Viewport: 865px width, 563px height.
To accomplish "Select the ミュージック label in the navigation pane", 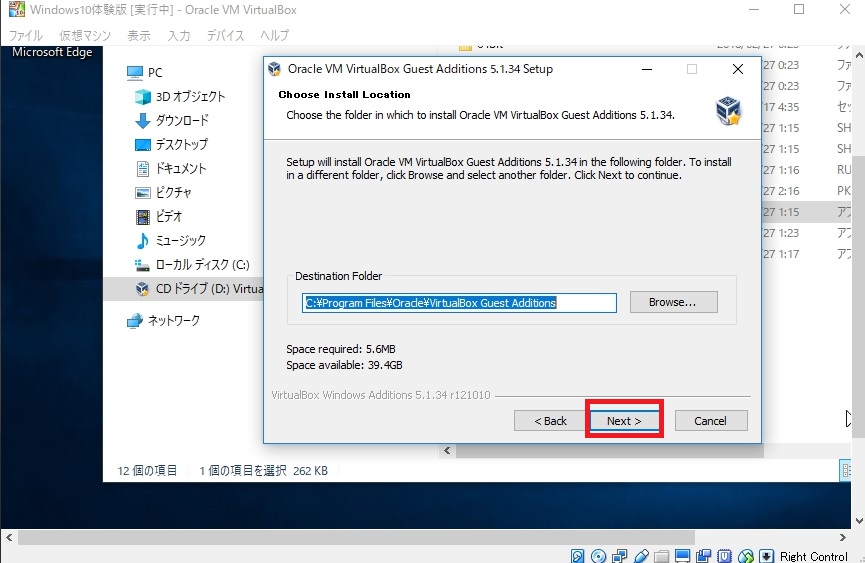I will pos(180,240).
